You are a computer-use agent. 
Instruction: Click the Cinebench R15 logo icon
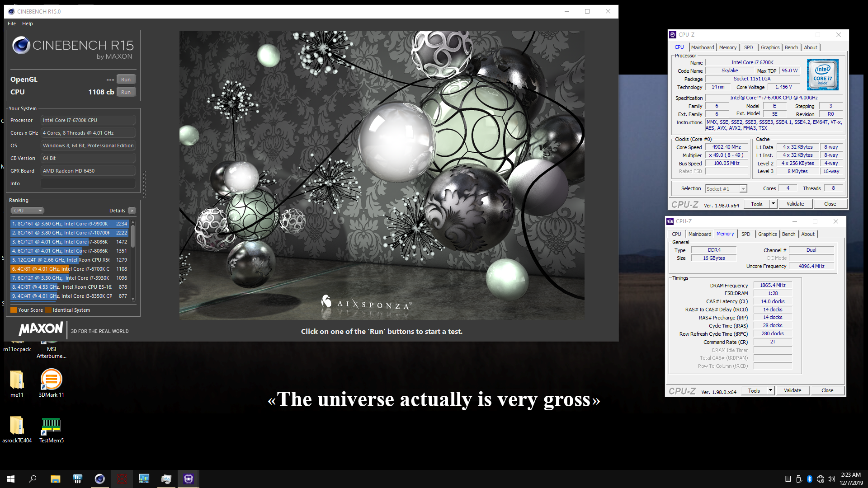point(21,45)
